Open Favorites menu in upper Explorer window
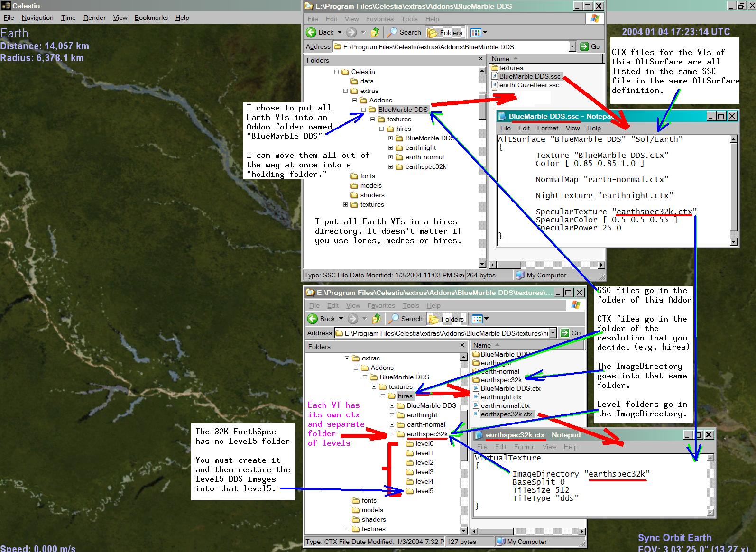Image resolution: width=756 pixels, height=552 pixels. 379,19
